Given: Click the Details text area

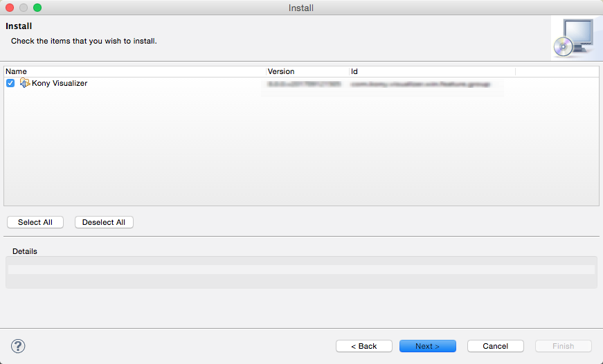Looking at the screenshot, I should pyautogui.click(x=301, y=272).
